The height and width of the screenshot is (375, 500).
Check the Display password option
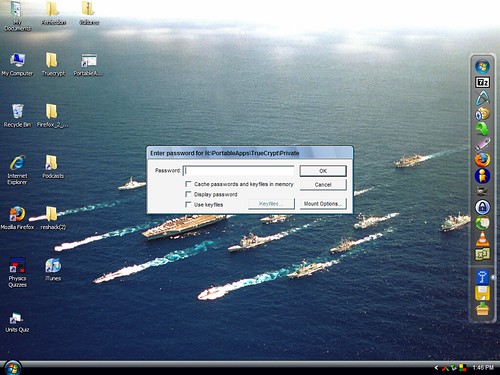tap(188, 194)
